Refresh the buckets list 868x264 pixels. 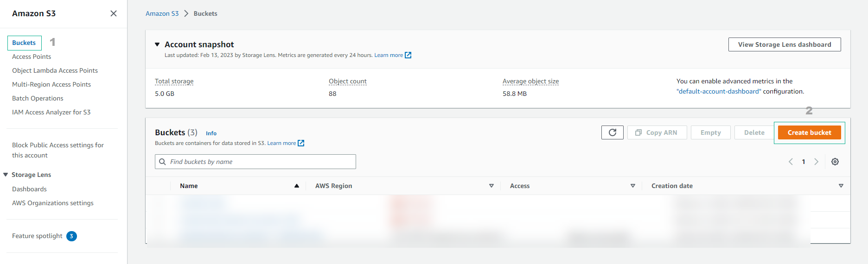[x=613, y=132]
